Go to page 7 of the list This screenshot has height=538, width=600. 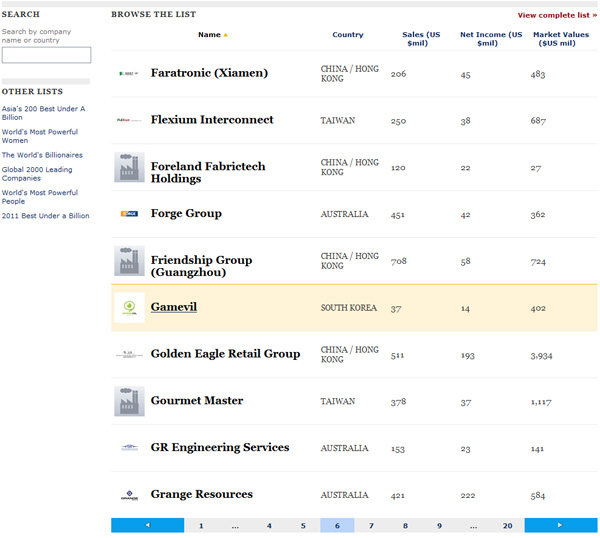click(x=371, y=525)
